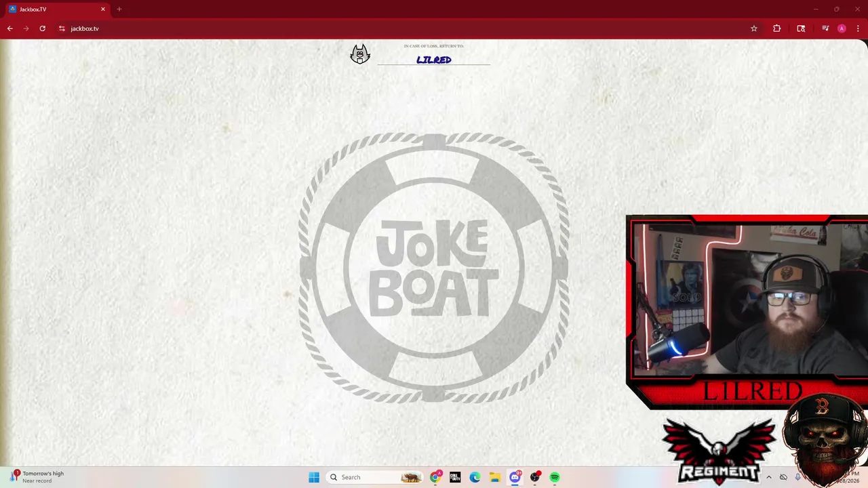Click the Joke Boat life preserver logo
The image size is (868, 488).
pyautogui.click(x=434, y=268)
